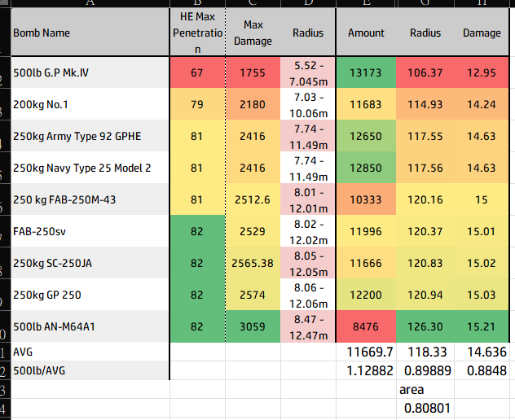515x420 pixels.
Task: Click the red amount cell showing 8476
Action: (366, 326)
